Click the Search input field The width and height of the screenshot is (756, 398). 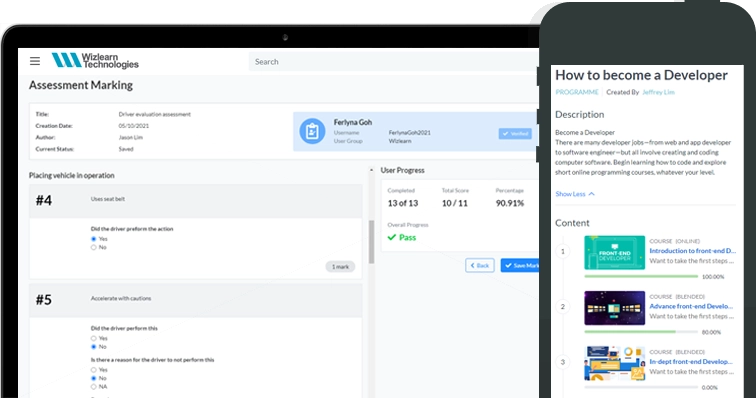coord(393,62)
